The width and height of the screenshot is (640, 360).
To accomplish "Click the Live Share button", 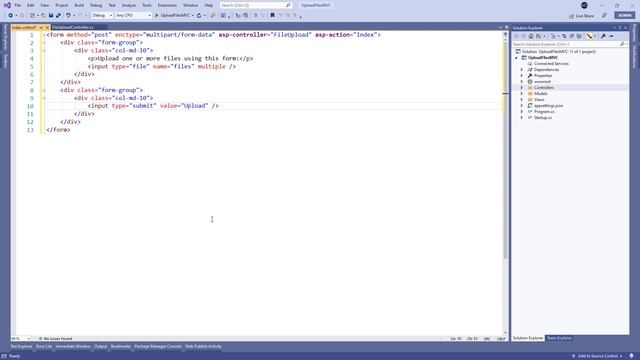I will click(x=582, y=16).
